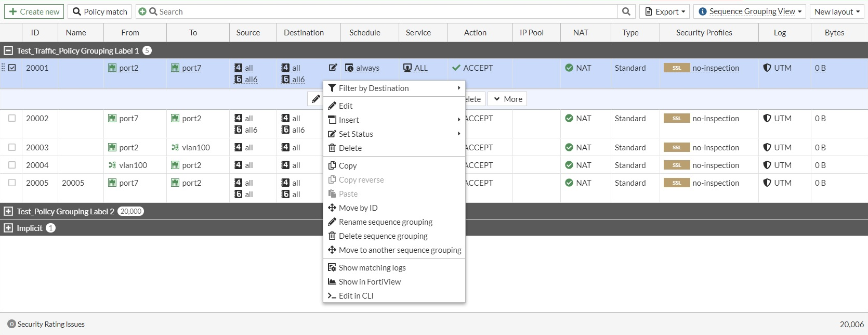868x335 pixels.
Task: Select Edit in CLI menu entry
Action: [356, 296]
